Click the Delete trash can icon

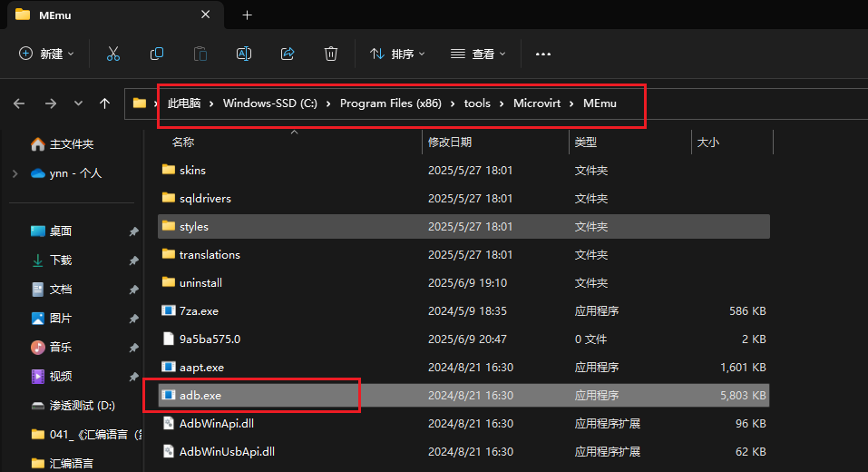tap(331, 54)
